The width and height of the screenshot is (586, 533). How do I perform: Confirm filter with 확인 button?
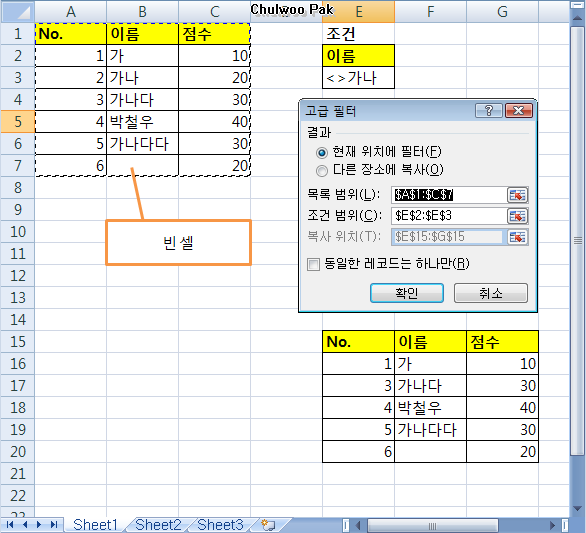(407, 293)
